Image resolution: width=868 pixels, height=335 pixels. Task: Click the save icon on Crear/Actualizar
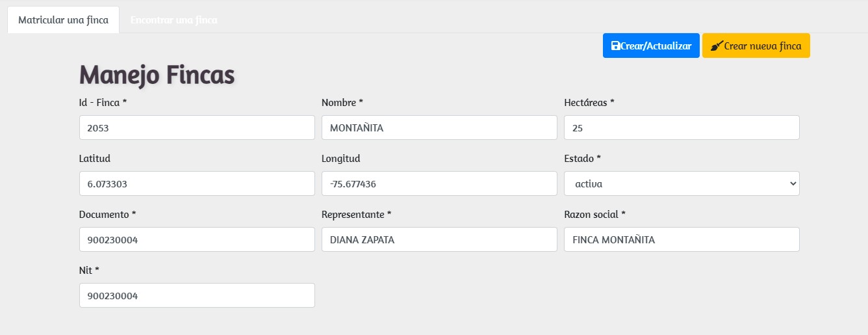point(615,46)
